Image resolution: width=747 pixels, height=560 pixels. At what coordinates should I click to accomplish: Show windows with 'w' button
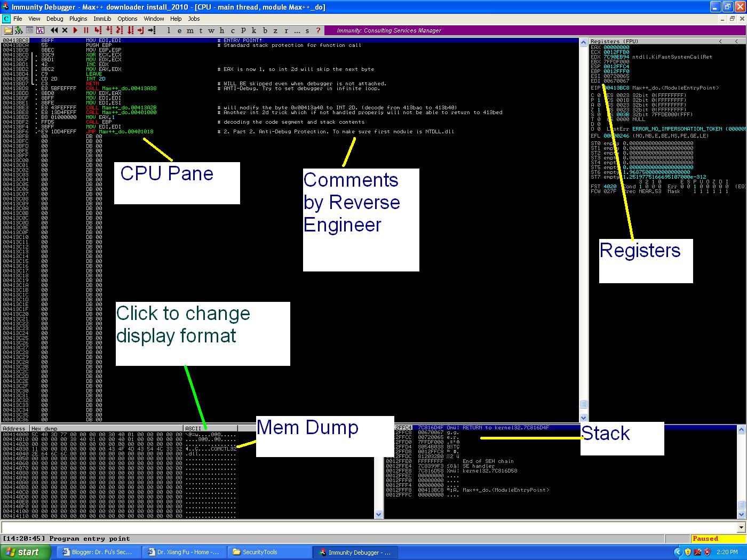point(211,30)
